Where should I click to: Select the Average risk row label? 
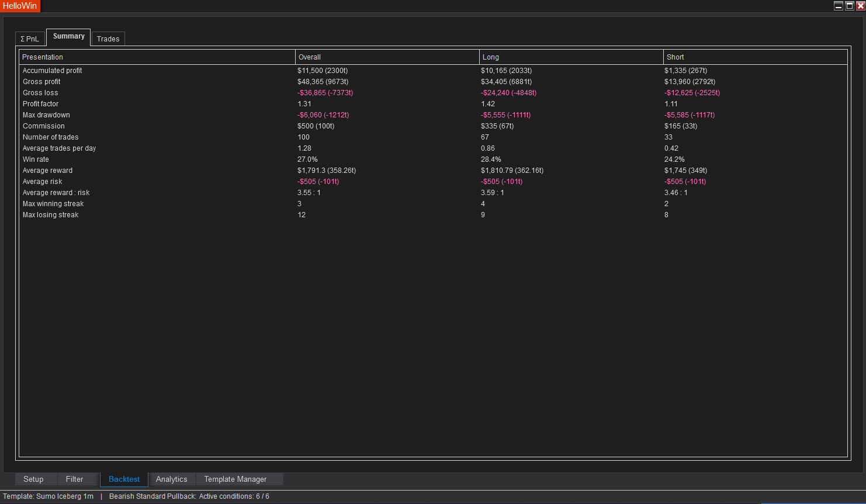coord(43,182)
